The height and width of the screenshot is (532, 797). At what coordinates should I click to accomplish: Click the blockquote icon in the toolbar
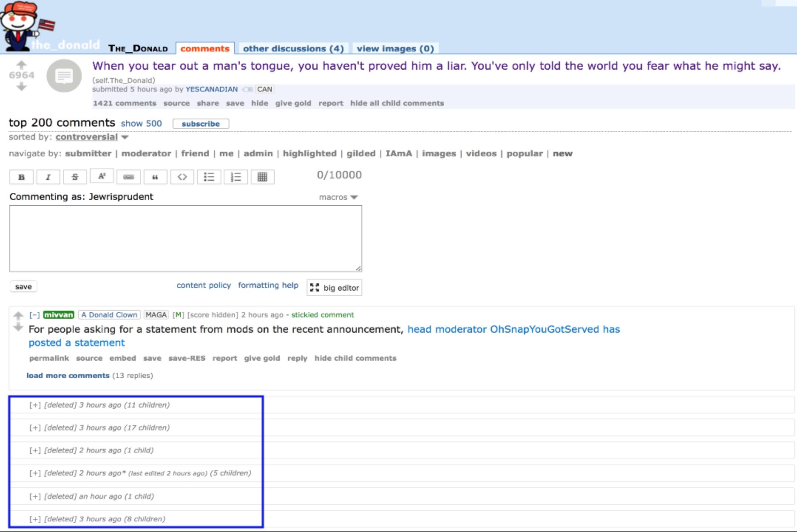(155, 177)
